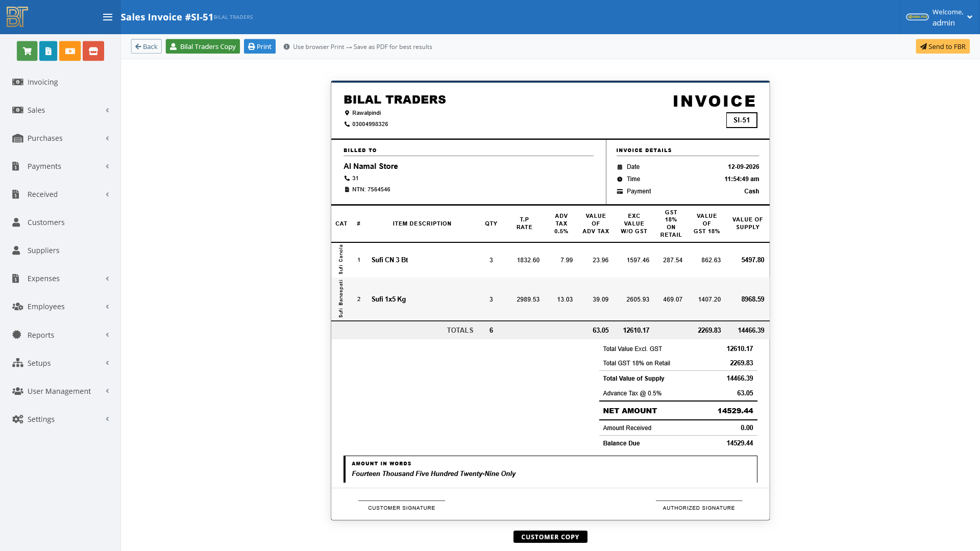Open the orange cash shortcut
This screenshot has height=551, width=980.
tap(70, 51)
